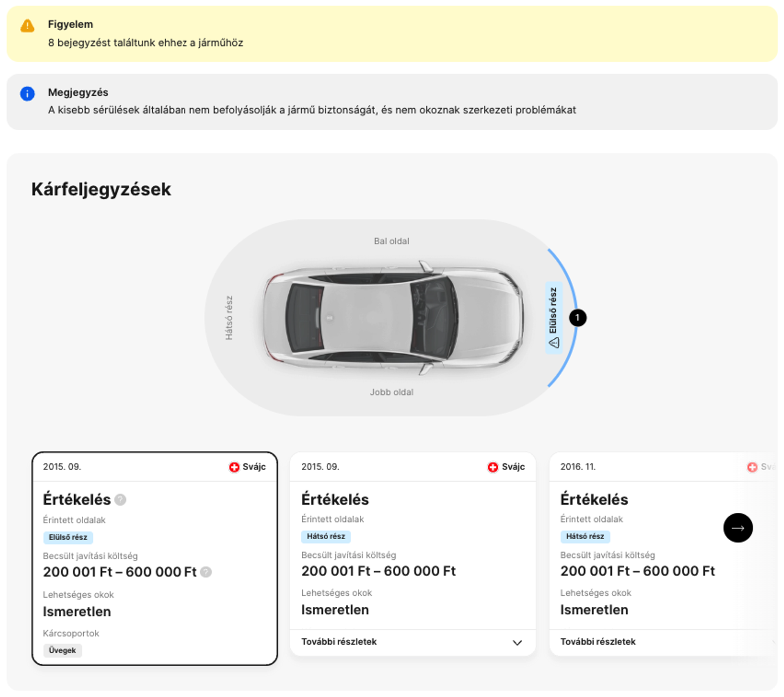The height and width of the screenshot is (697, 784).
Task: Click Ismeretlen cause on third card
Action: click(594, 610)
